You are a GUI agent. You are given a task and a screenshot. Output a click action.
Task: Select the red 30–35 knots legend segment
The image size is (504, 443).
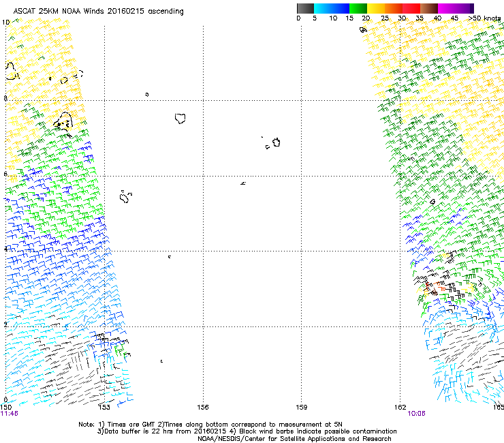tap(411, 8)
